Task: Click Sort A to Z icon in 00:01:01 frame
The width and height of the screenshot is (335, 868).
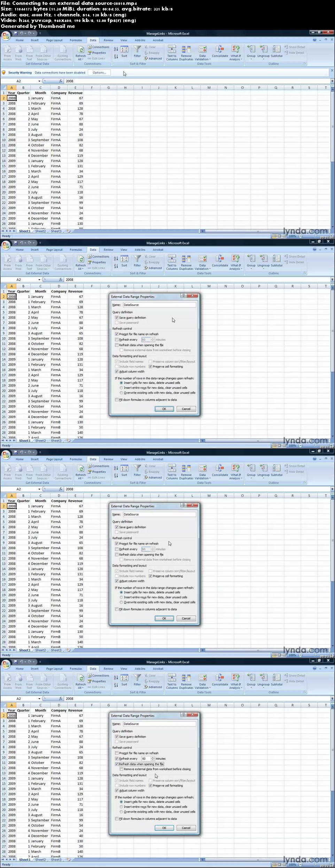Action: point(116,50)
